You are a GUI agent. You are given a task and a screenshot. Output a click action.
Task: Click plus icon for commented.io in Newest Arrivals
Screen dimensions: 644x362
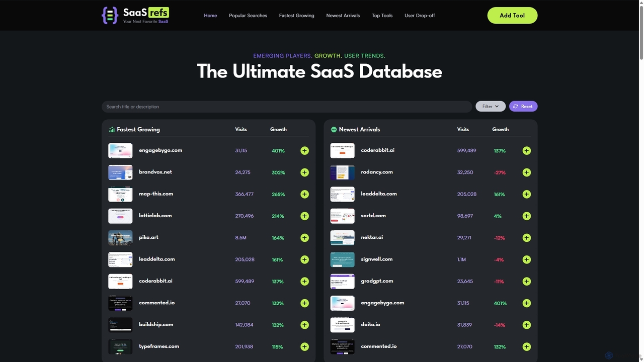pos(526,346)
